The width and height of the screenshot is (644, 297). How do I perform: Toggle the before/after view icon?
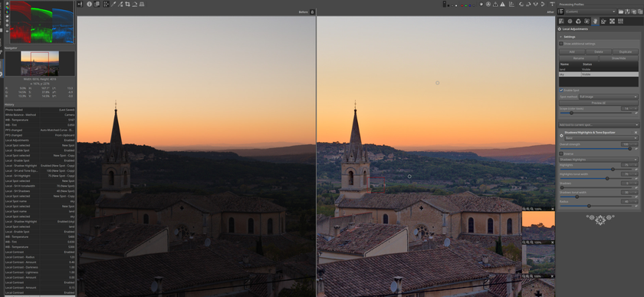[97, 4]
